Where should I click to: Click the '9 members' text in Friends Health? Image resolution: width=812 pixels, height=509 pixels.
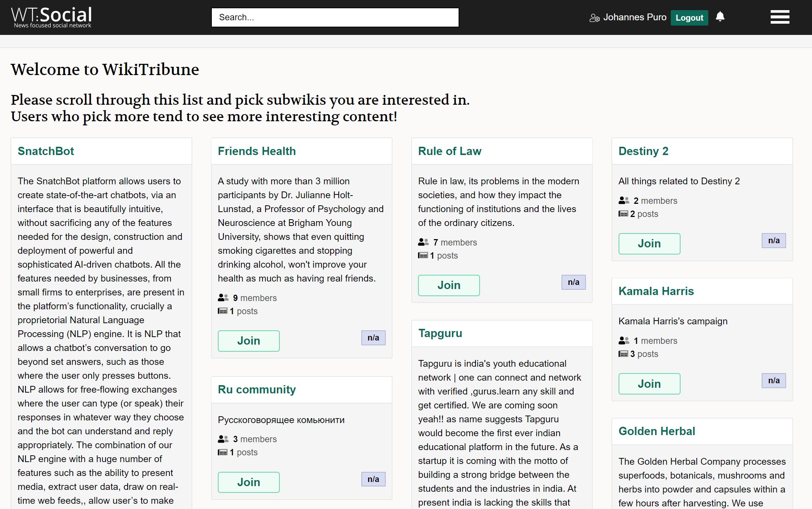tap(255, 298)
